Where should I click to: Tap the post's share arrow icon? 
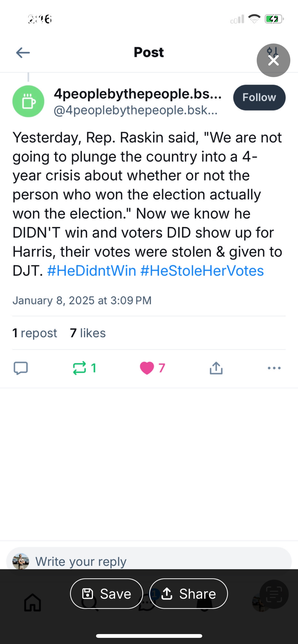pos(216,368)
